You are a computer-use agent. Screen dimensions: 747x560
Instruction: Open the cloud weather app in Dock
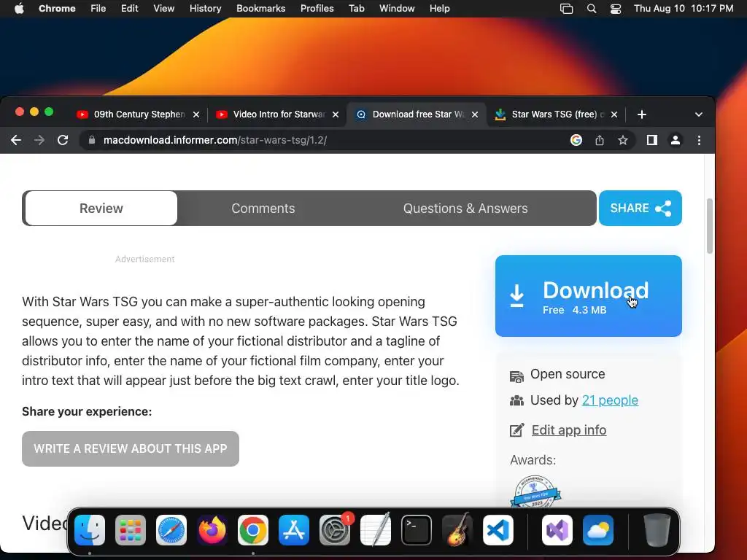[598, 530]
